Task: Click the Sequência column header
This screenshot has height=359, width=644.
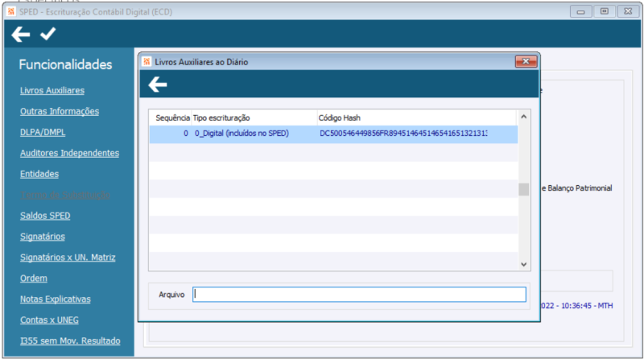Action: pos(172,118)
